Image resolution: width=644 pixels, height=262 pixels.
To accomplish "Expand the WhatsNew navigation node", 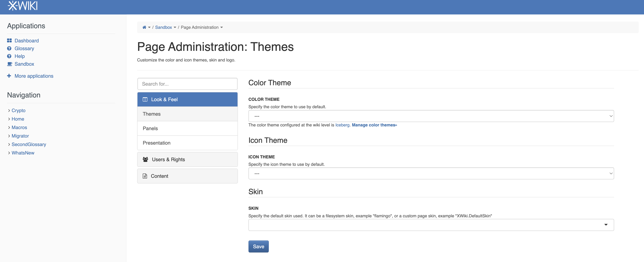I will click(9, 153).
